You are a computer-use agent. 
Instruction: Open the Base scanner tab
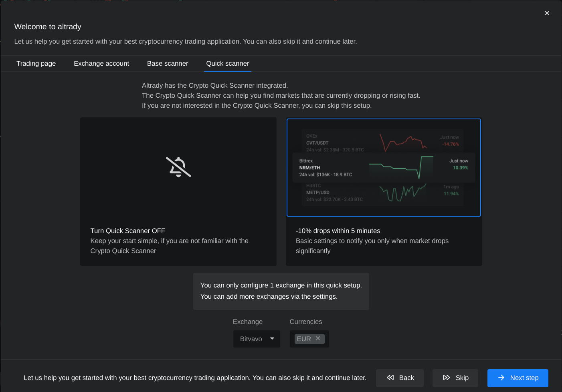168,63
